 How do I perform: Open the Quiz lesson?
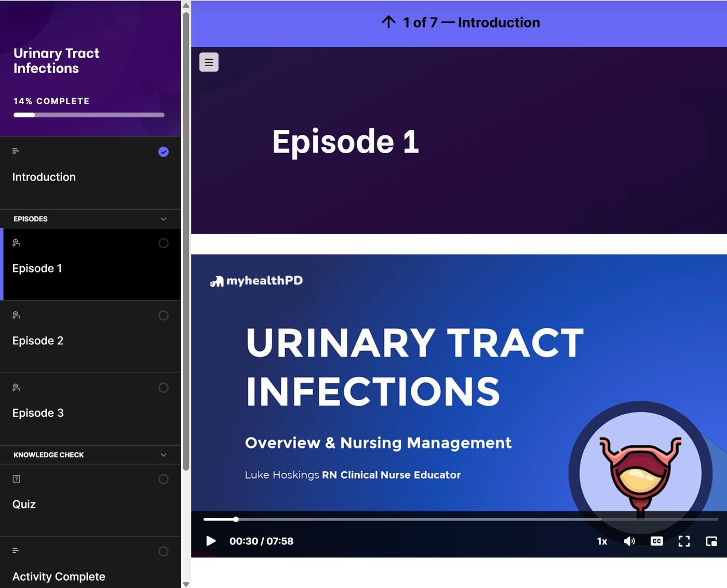90,500
